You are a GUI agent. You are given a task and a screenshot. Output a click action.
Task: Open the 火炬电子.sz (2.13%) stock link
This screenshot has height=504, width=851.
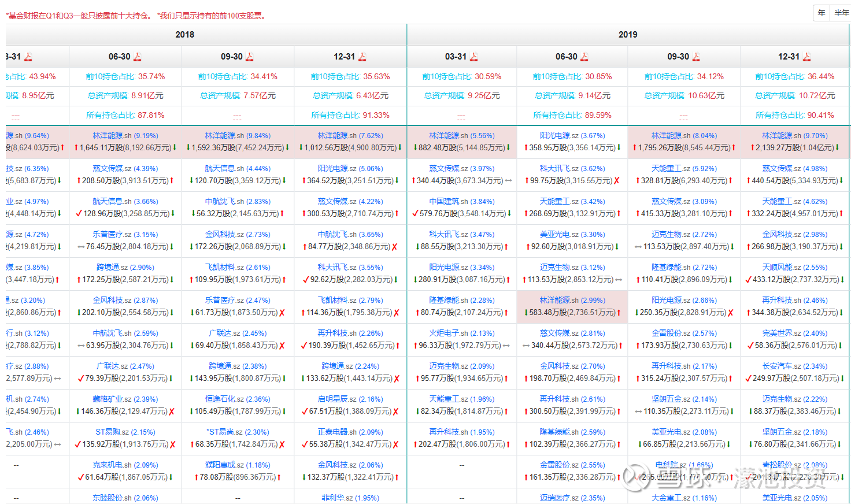[462, 333]
